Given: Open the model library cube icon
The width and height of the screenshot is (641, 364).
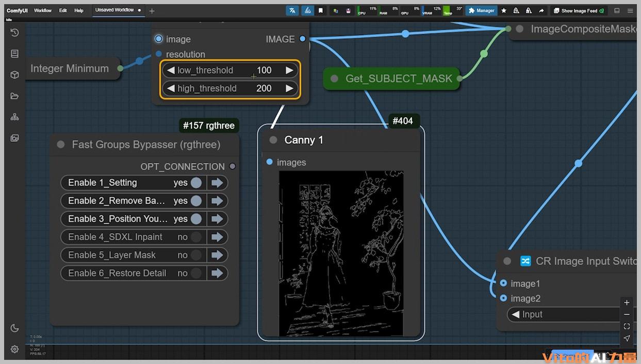Looking at the screenshot, I should pos(14,75).
